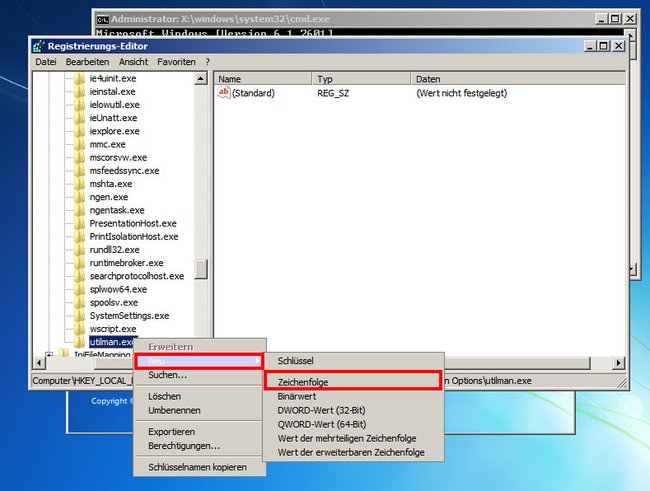Viewport: 650px width, 491px height.
Task: Click the (Wert nicht festgelegt) data cell
Action: pyautogui.click(x=461, y=93)
